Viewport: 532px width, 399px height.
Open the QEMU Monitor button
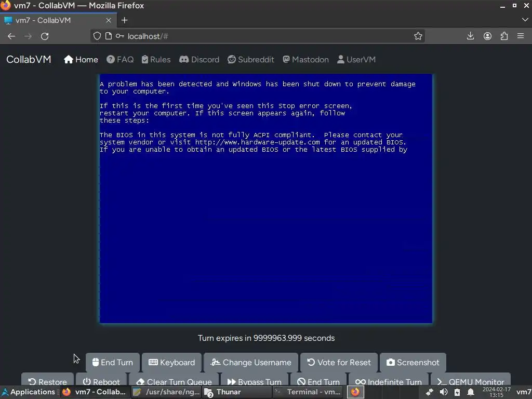pos(471,379)
